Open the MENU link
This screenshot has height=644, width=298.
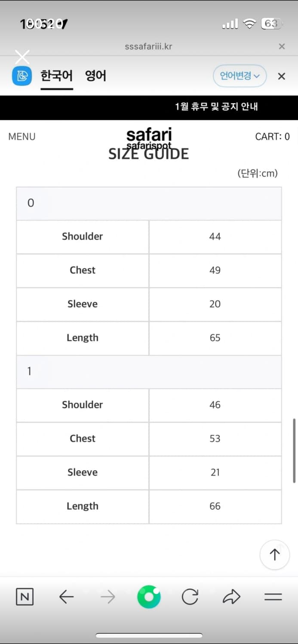tap(22, 137)
